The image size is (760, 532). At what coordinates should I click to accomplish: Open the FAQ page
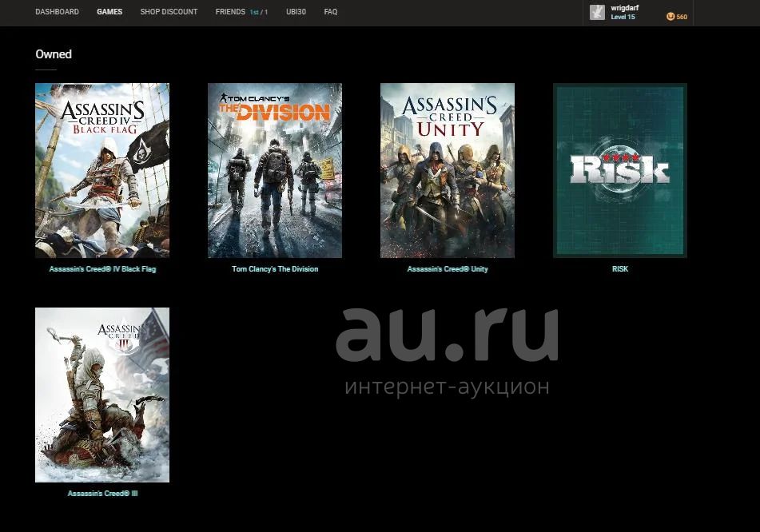tap(331, 12)
